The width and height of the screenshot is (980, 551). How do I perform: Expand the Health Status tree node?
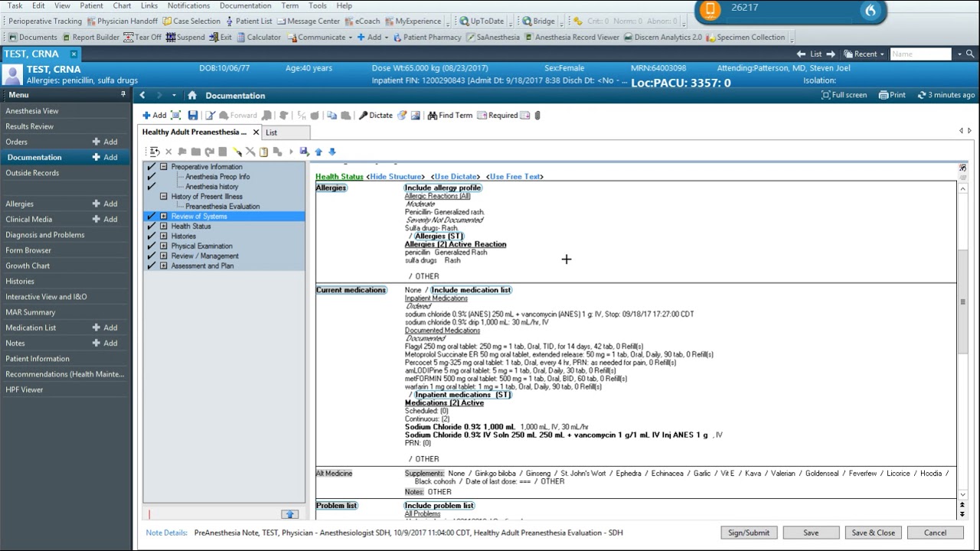tap(163, 227)
